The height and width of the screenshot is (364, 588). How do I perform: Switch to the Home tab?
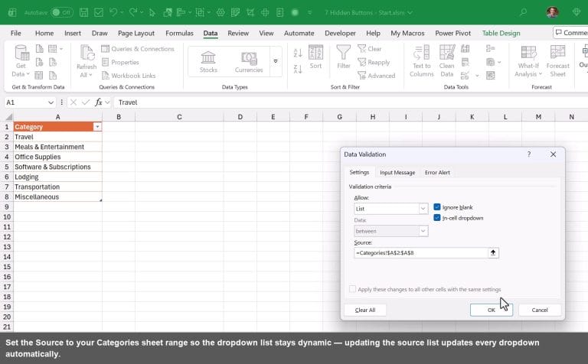(44, 33)
